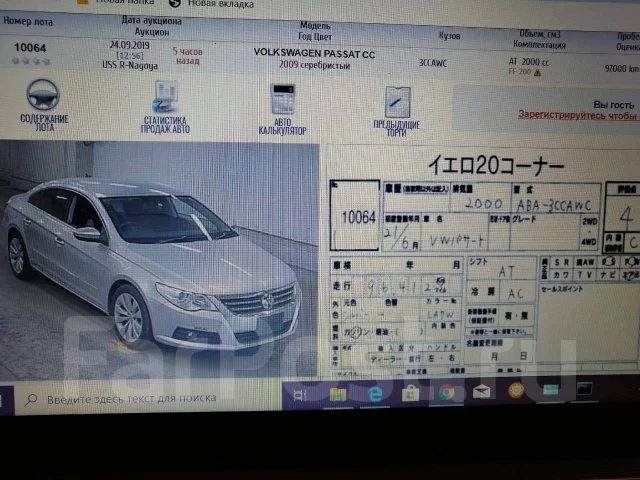Click the '5 часов назад' red text

click(187, 56)
